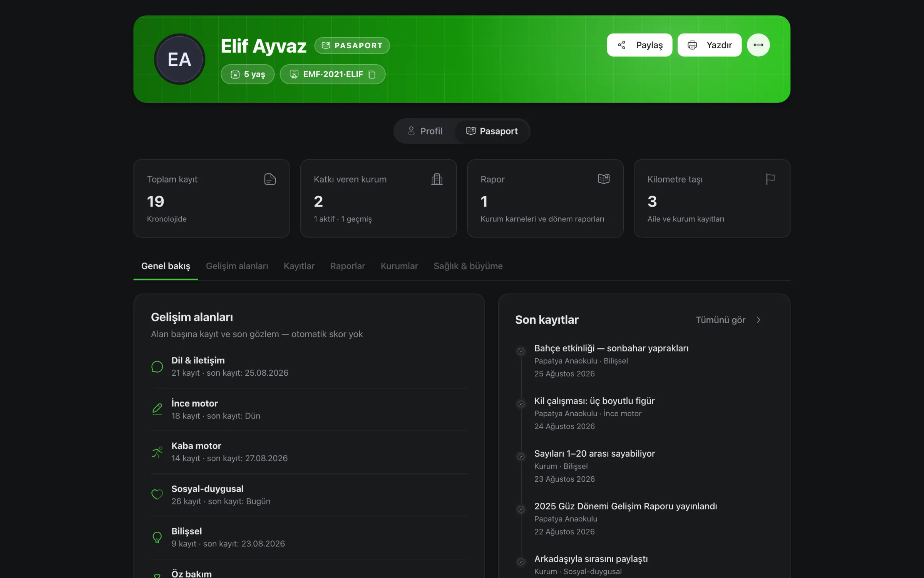Open the Kayıtlar tab
This screenshot has height=578, width=924.
point(299,266)
